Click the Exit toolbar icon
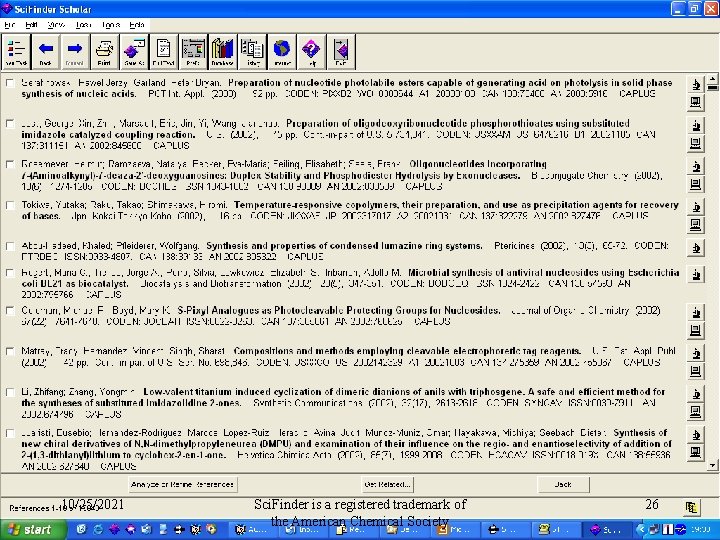The height and width of the screenshot is (540, 720). tap(341, 51)
